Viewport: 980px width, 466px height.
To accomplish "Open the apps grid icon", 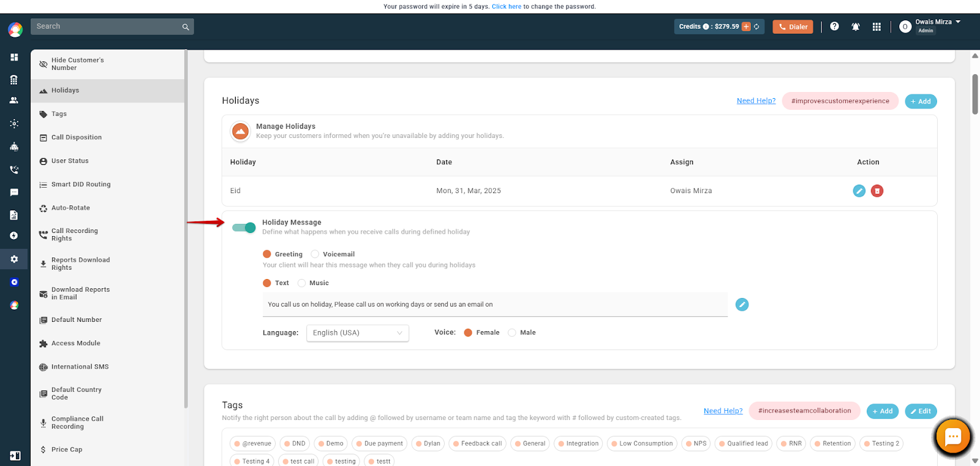I will pyautogui.click(x=876, y=26).
